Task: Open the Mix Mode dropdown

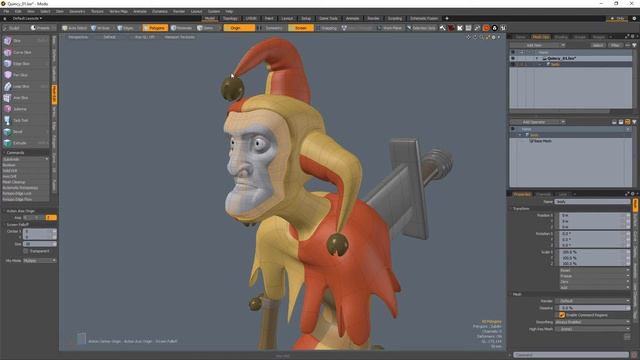Action: point(40,260)
